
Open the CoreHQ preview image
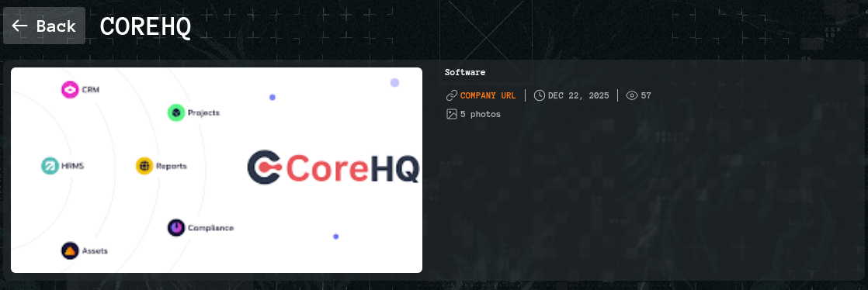[x=217, y=170]
